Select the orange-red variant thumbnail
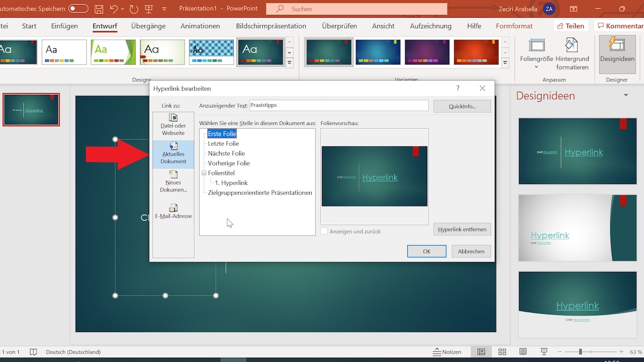Viewport: 644px width, 362px height. tap(476, 52)
